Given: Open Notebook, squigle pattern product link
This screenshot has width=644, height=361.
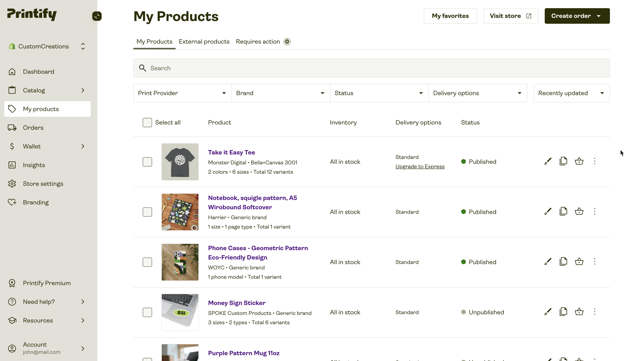Looking at the screenshot, I should [252, 203].
